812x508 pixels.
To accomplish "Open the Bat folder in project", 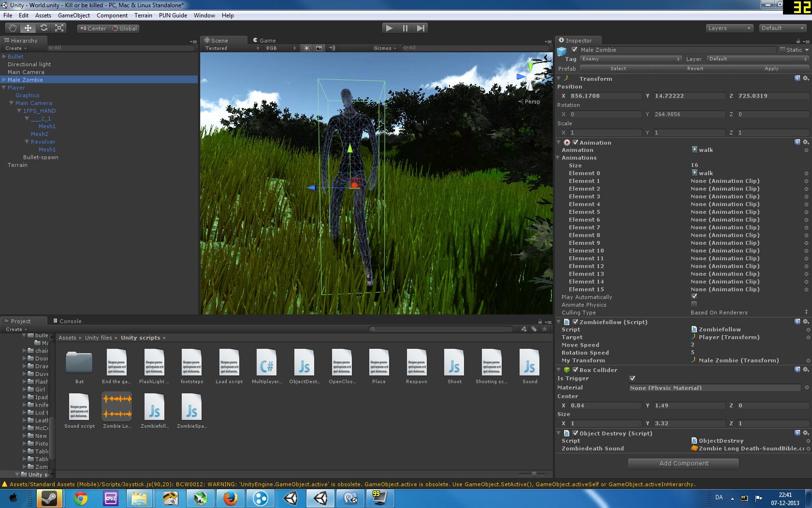I will point(79,367).
